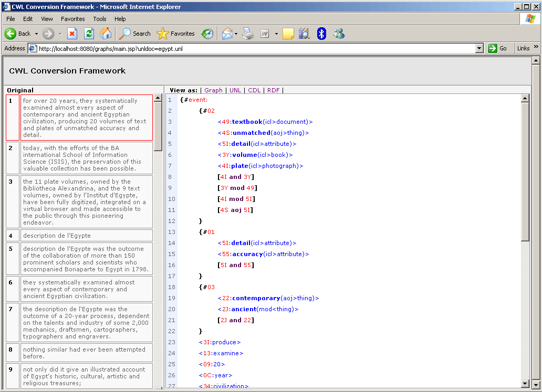Screen dimensions: 542x392
Task: Switch view to RDF link
Action: tap(273, 90)
